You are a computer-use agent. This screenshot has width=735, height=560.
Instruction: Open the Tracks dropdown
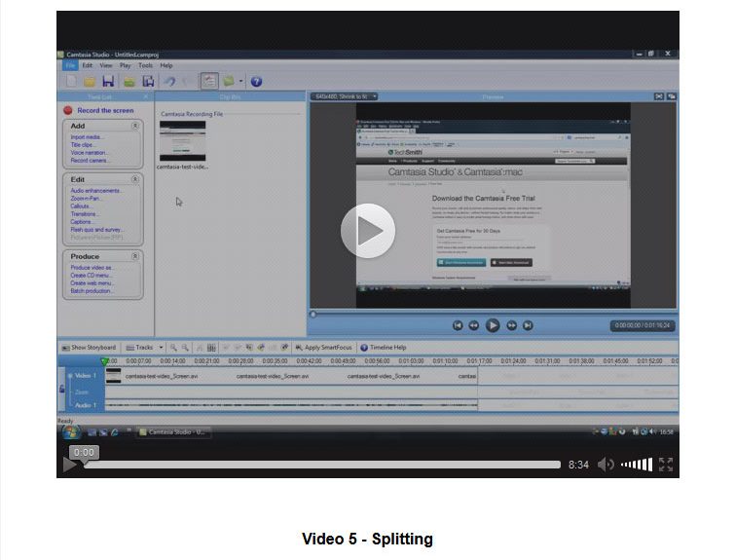point(145,348)
